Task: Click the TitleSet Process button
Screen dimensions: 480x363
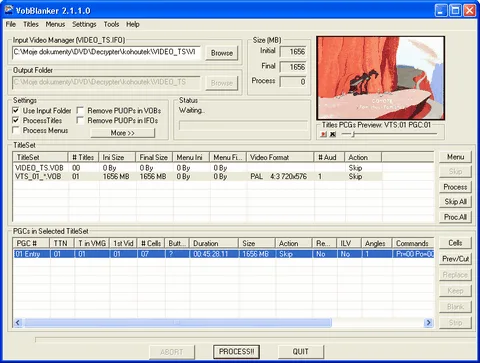Action: [455, 187]
